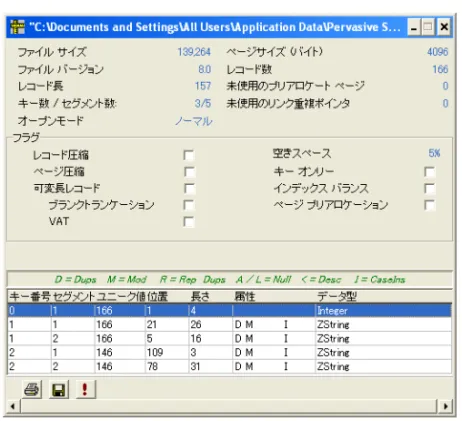The image size is (462, 421).
Task: Toggle the ページ圧縮 checkbox
Action: [x=189, y=172]
